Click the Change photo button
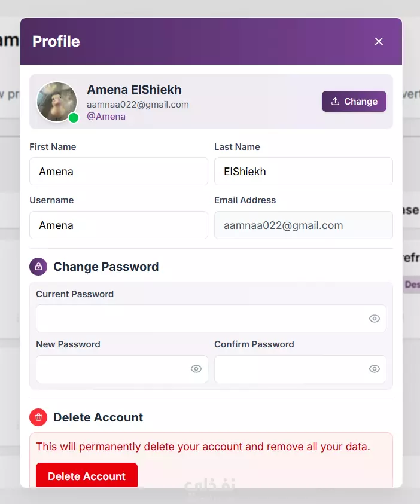Image resolution: width=420 pixels, height=504 pixels. pos(354,101)
